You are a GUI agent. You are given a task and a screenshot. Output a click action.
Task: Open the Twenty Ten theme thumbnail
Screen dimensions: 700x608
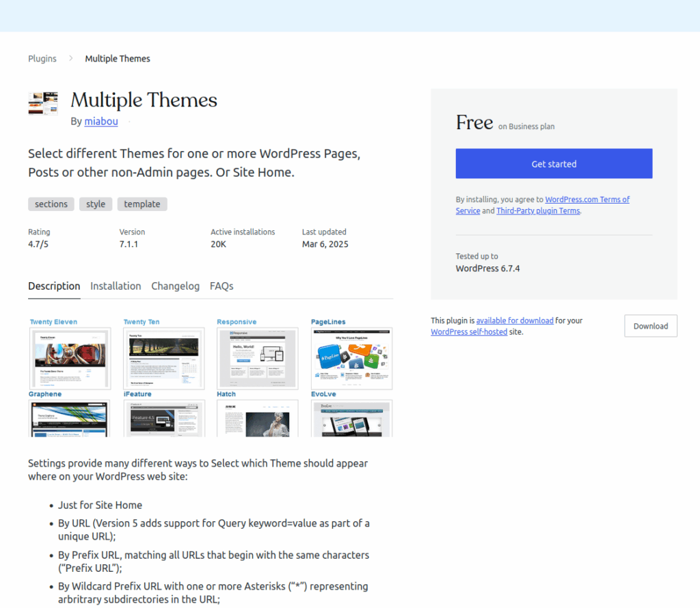coord(164,359)
